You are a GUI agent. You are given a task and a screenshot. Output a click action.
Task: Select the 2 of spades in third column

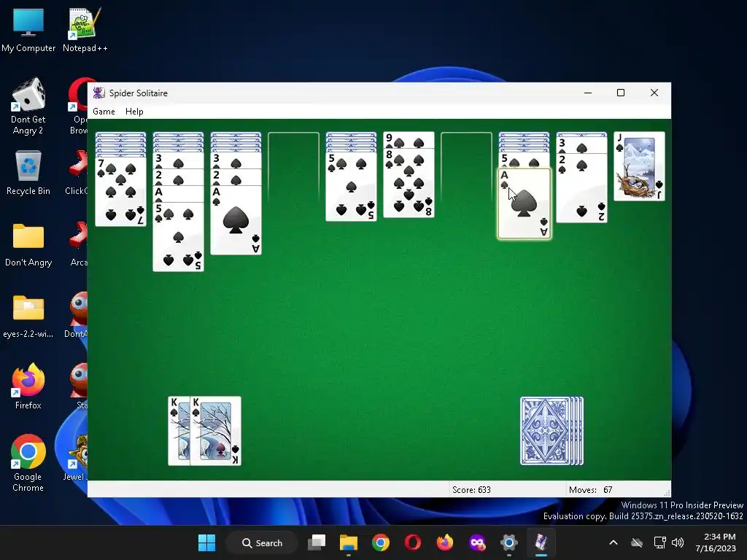236,177
